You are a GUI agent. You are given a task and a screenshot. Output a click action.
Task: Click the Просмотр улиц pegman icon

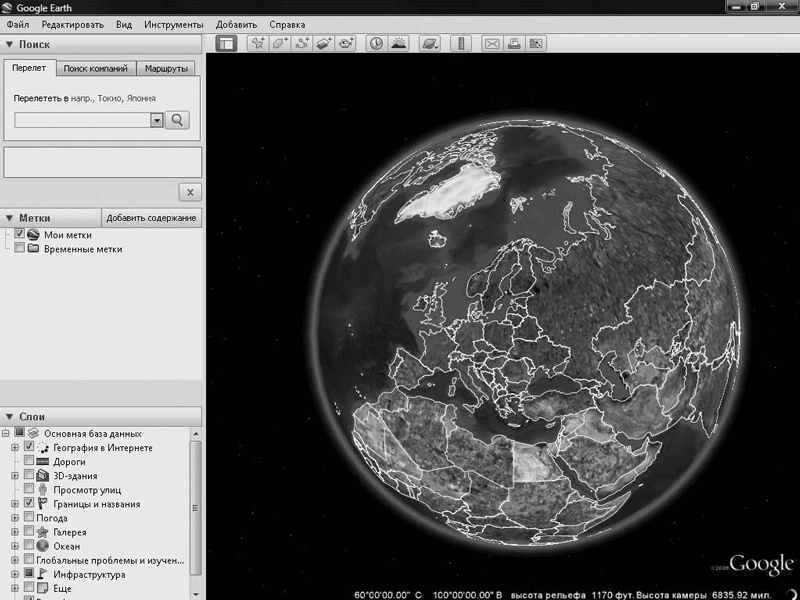click(x=43, y=490)
